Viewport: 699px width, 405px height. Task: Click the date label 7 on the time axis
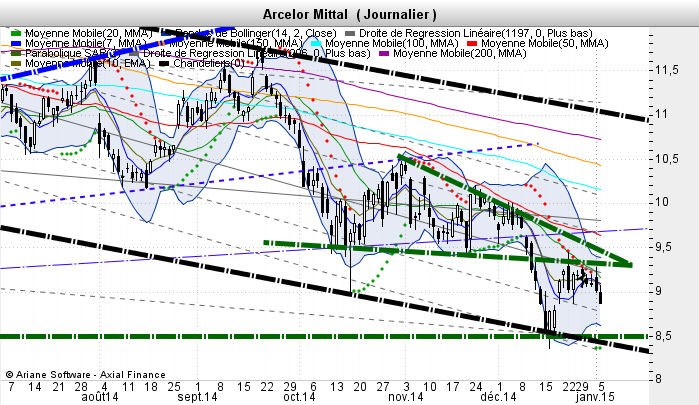(11, 386)
